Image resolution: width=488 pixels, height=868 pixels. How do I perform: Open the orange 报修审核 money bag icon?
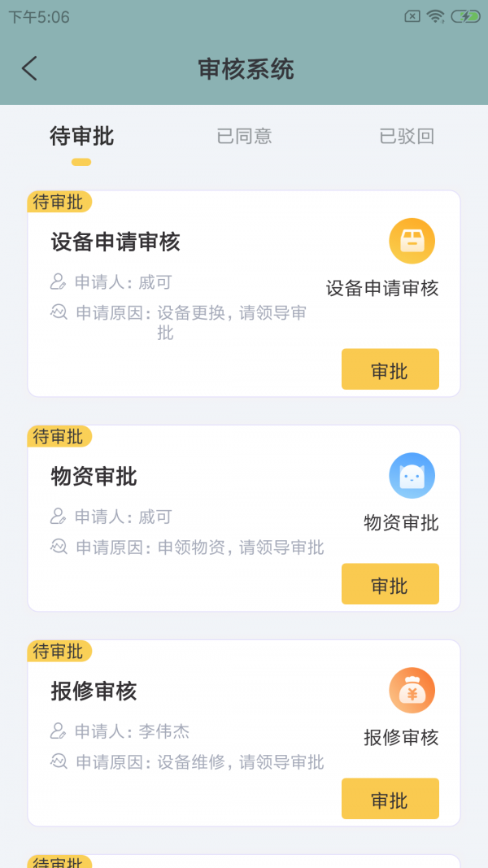(x=412, y=690)
